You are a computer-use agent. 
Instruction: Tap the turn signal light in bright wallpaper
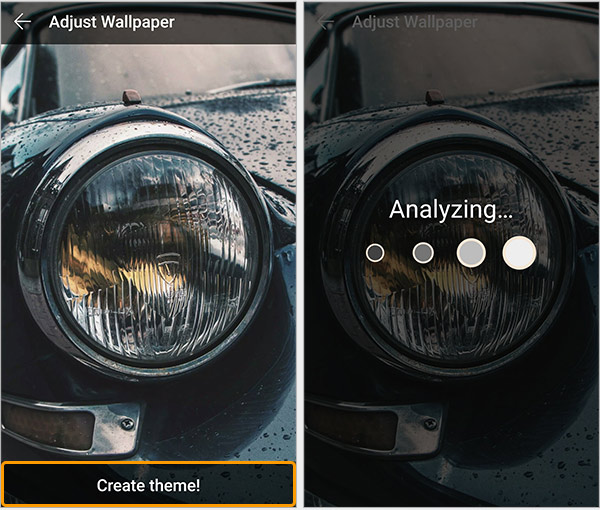point(48,425)
